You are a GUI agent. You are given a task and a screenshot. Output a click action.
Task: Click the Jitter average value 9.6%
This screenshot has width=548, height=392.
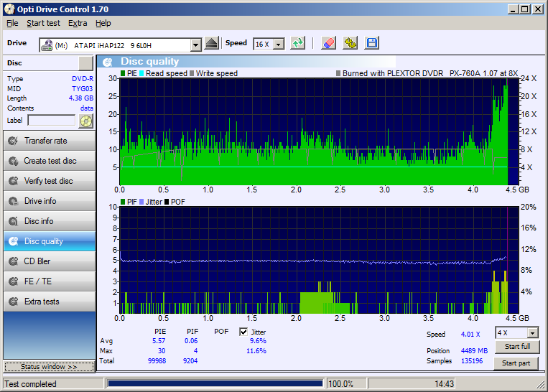click(258, 340)
